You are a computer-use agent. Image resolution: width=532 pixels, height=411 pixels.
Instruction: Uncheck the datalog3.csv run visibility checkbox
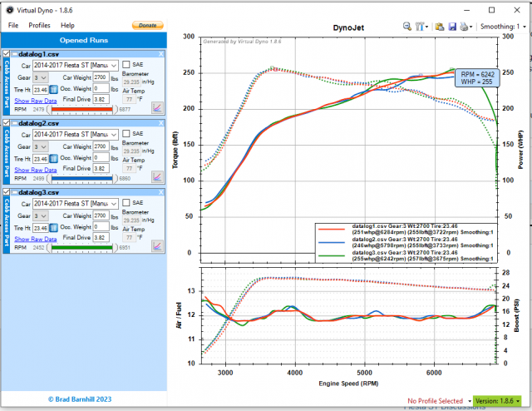pyautogui.click(x=6, y=192)
